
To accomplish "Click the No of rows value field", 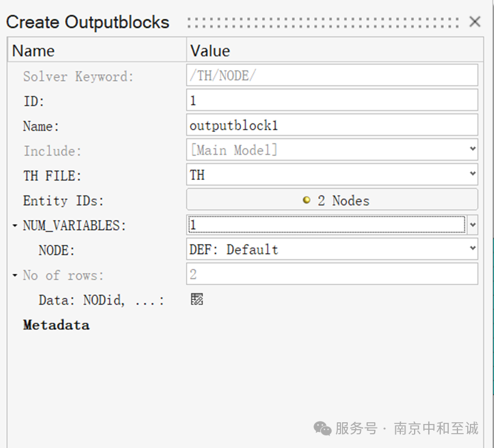I will pos(332,274).
